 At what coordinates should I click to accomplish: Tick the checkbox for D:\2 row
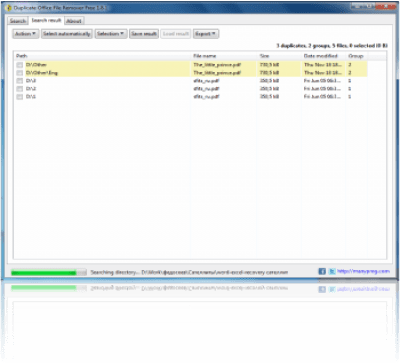tap(20, 89)
